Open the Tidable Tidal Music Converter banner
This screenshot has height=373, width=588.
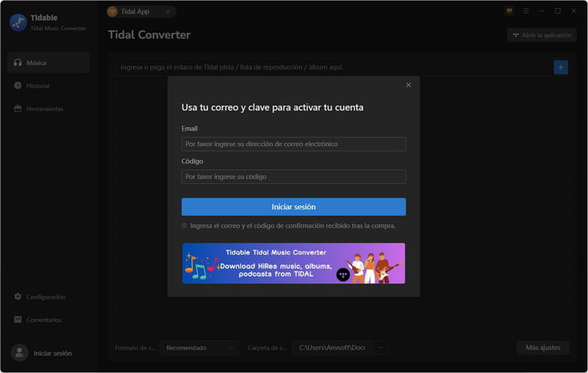(293, 263)
